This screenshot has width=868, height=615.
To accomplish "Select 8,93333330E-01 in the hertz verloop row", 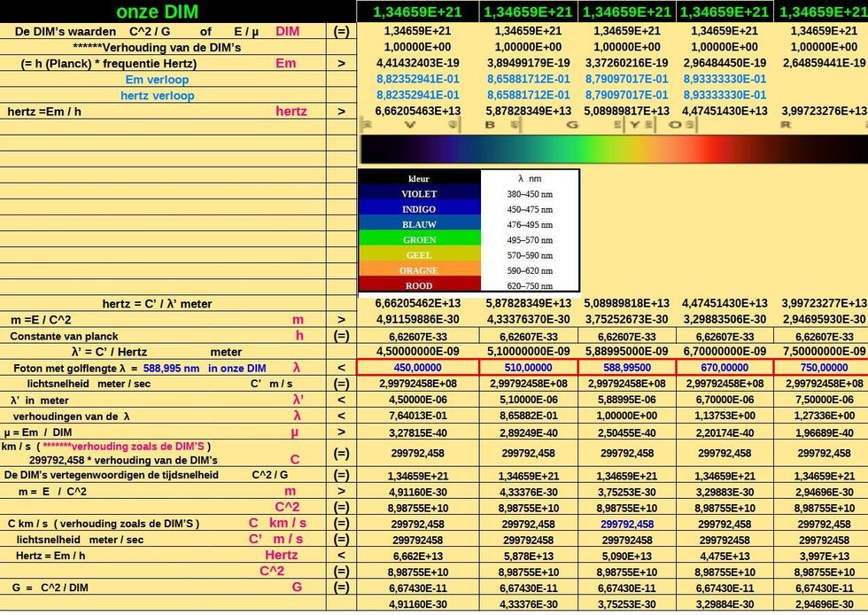I will point(725,96).
